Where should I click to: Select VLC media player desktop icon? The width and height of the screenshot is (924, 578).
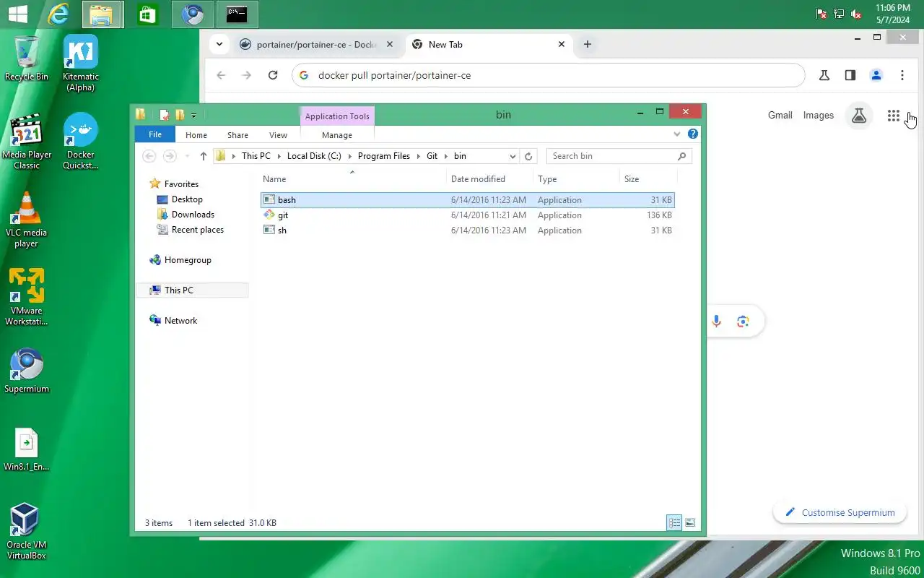[27, 220]
